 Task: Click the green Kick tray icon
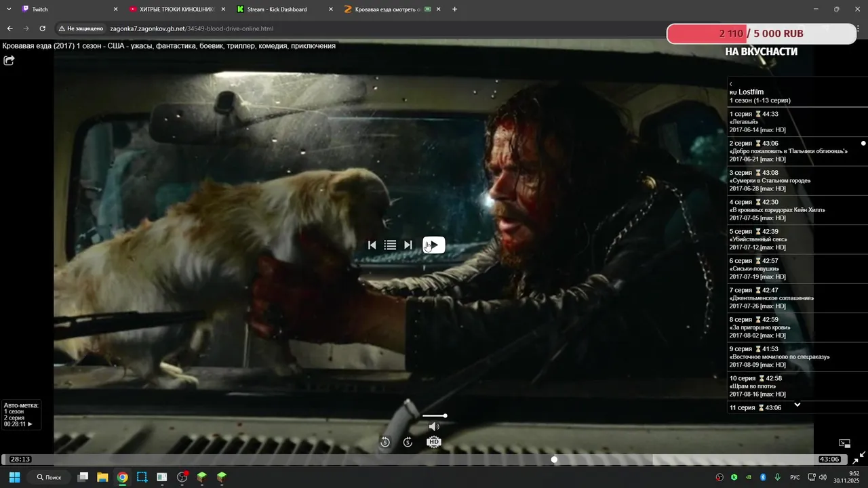click(734, 477)
